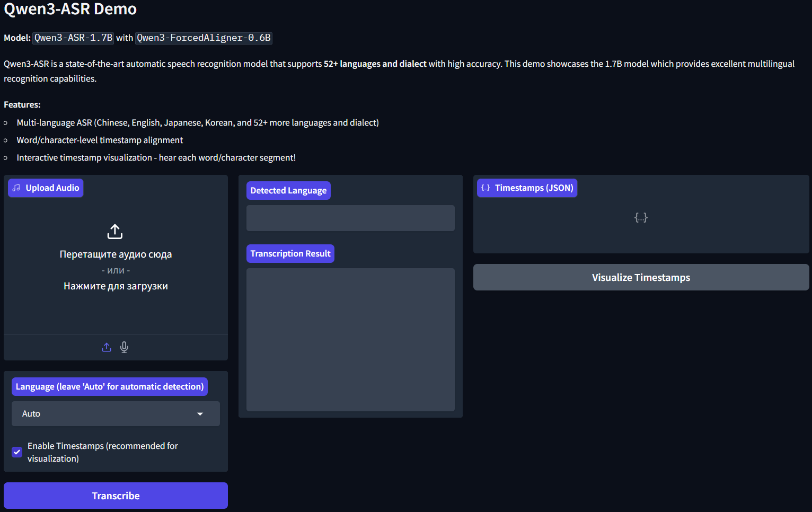Click the Visualize Timestamps button
812x512 pixels.
tap(641, 277)
